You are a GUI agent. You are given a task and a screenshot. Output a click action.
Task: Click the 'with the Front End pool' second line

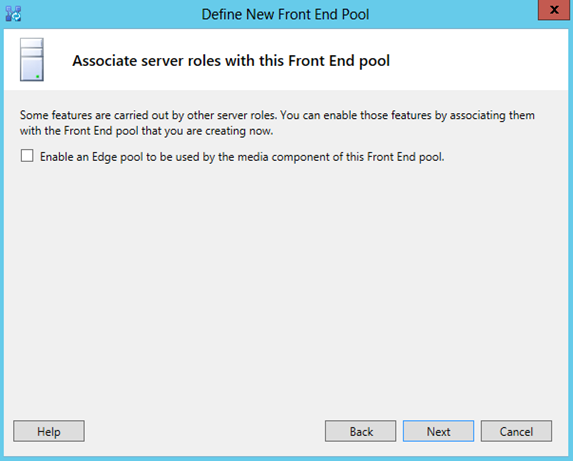[147, 131]
